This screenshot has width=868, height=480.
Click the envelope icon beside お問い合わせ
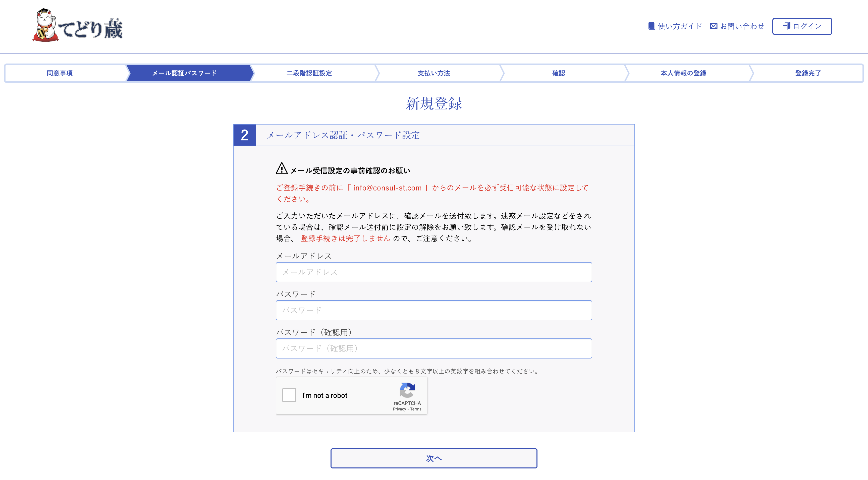[713, 26]
